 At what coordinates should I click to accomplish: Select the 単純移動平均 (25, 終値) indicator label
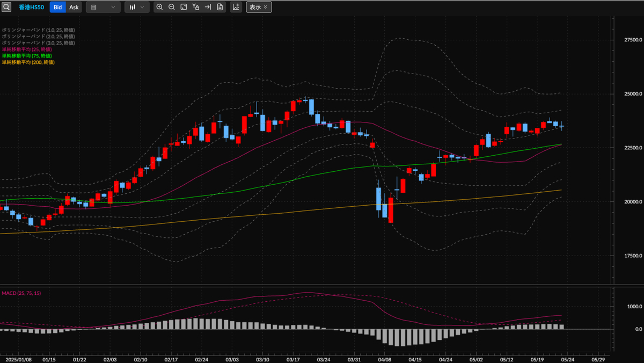(x=27, y=49)
